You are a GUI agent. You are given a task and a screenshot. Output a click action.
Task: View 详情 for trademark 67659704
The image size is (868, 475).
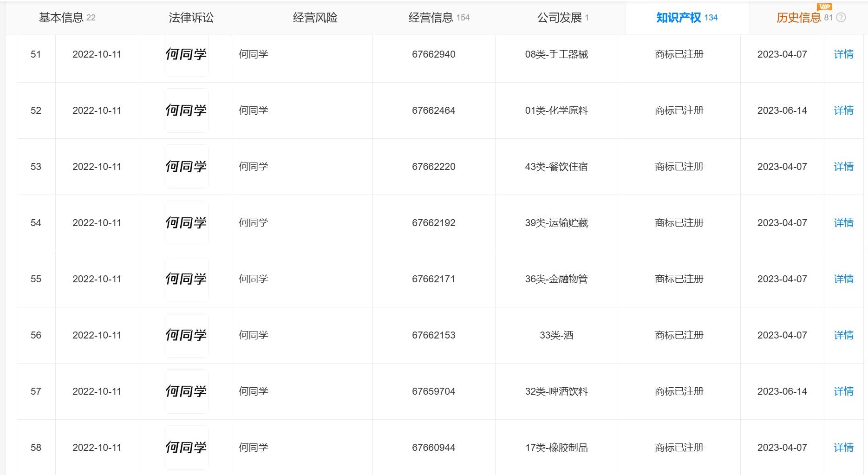pyautogui.click(x=843, y=391)
